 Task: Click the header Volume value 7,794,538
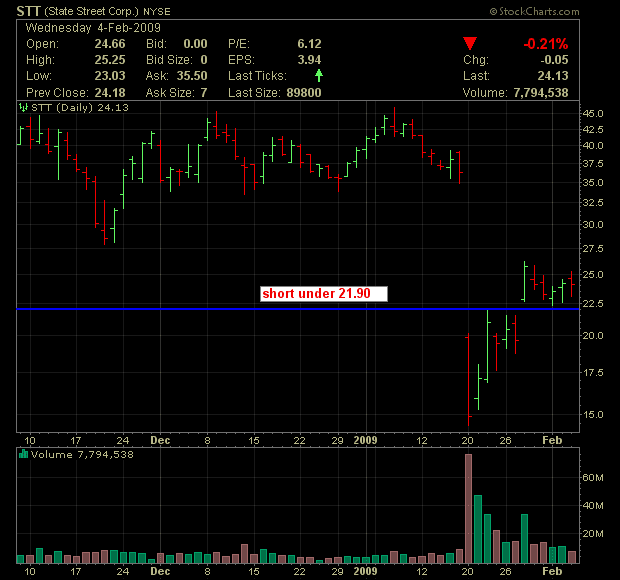541,93
